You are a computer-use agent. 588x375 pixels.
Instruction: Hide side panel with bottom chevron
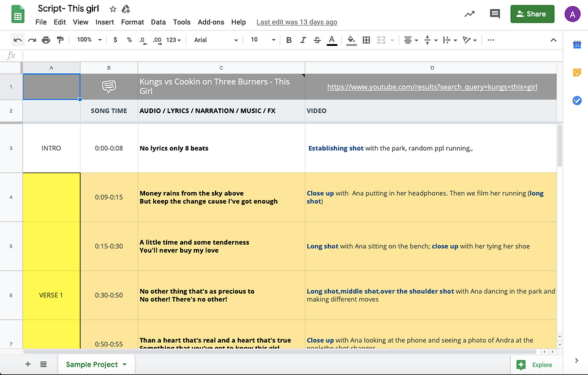576,361
